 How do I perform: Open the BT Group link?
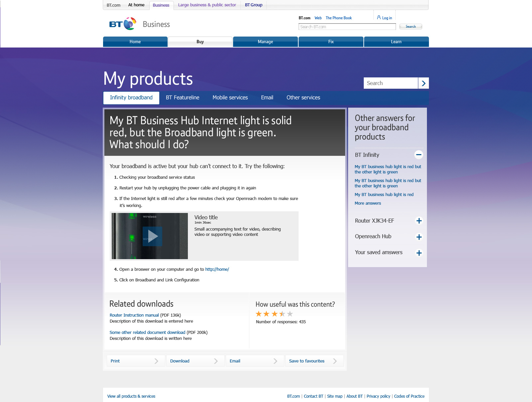point(254,5)
